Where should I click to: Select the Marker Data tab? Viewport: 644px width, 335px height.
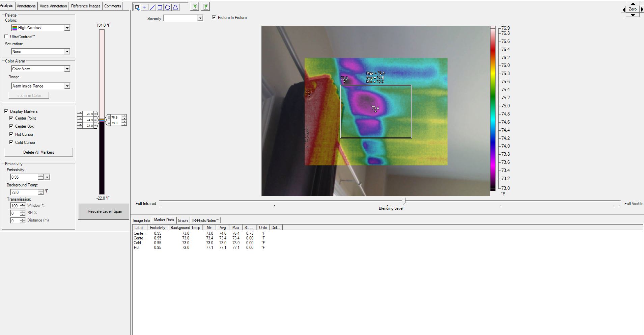[x=164, y=220]
